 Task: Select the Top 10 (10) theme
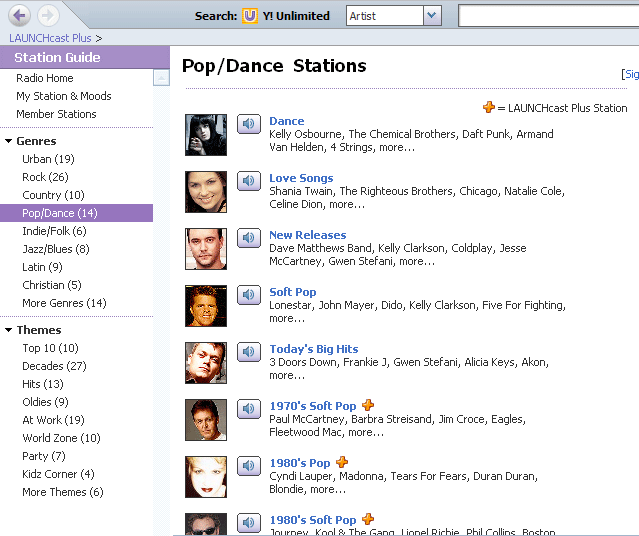(51, 348)
